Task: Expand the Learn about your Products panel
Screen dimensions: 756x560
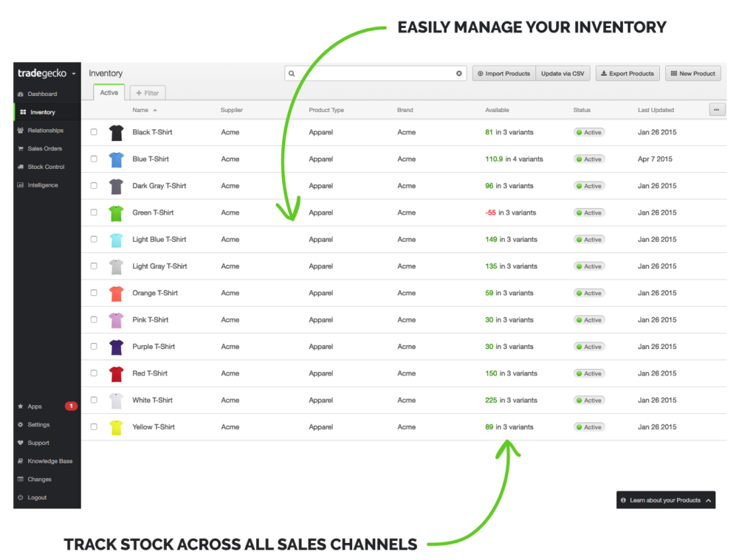Action: coord(708,500)
